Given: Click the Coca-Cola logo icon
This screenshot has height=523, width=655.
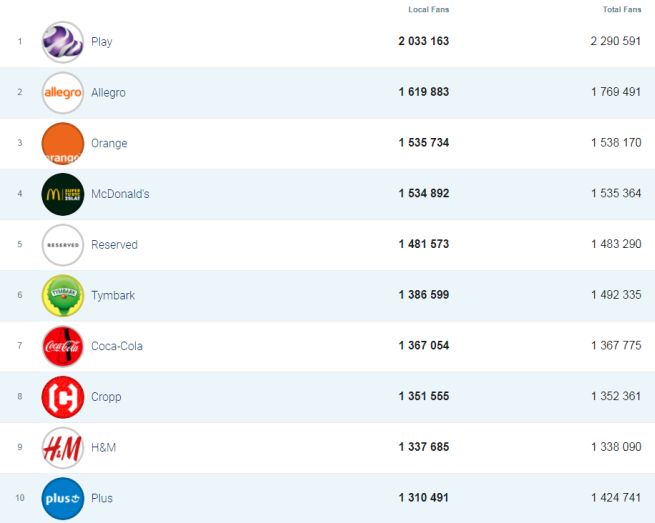Looking at the screenshot, I should coord(63,347).
